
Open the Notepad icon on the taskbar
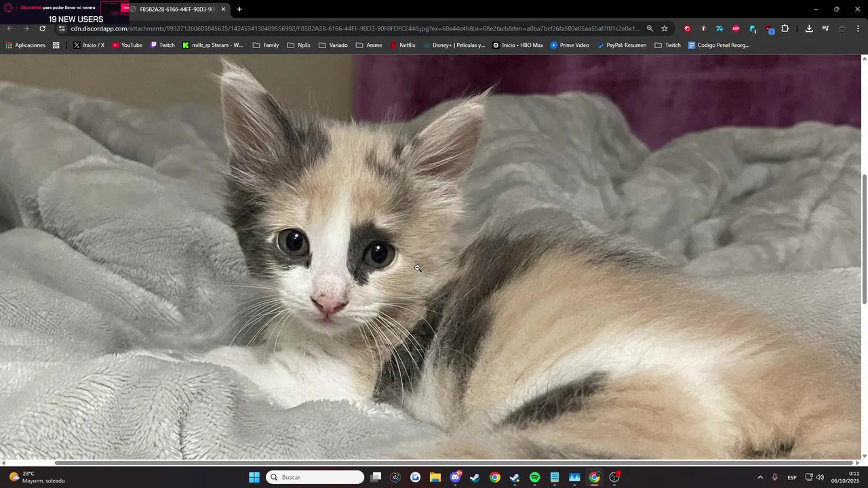555,477
